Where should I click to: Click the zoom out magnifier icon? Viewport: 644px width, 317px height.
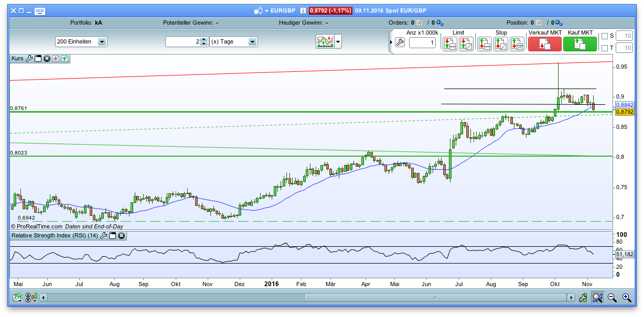[612, 298]
